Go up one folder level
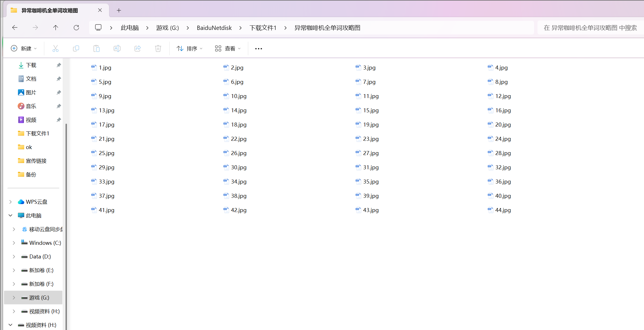The image size is (644, 330). (x=56, y=28)
